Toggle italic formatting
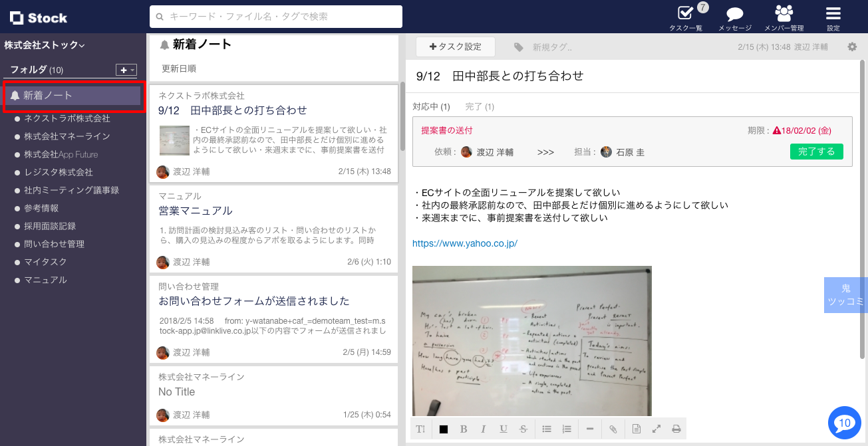Image resolution: width=868 pixels, height=446 pixels. tap(484, 429)
